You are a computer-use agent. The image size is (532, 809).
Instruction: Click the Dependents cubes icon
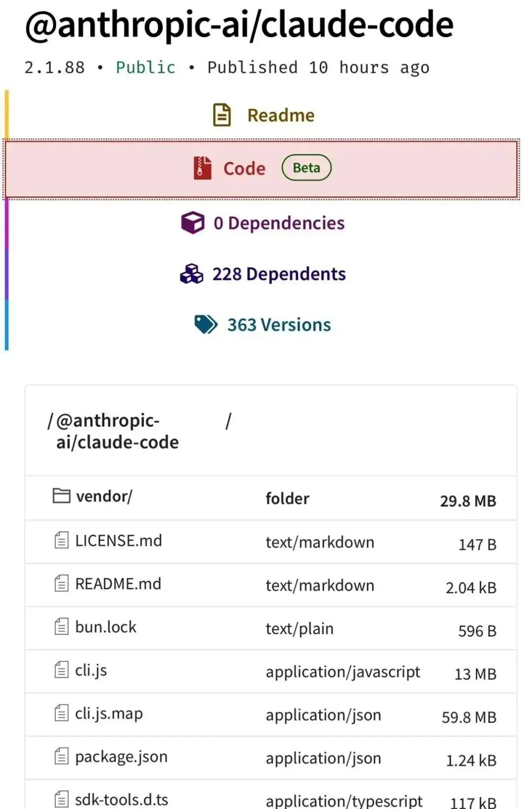(192, 274)
